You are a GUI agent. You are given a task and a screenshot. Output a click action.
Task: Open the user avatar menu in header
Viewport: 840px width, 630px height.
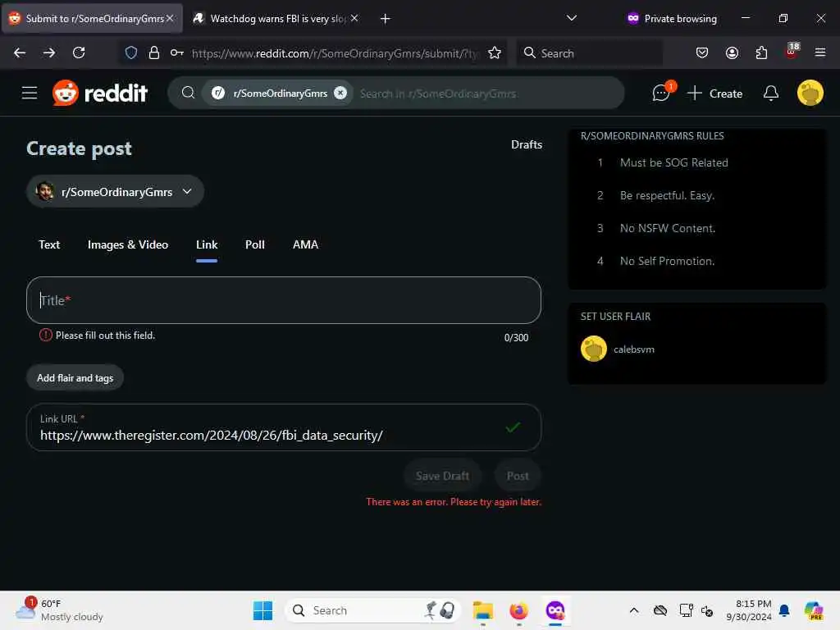(810, 94)
